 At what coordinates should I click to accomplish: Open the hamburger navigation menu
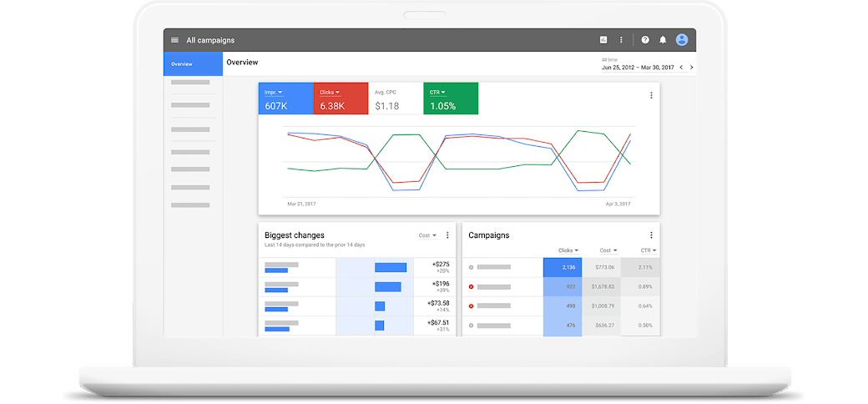[174, 40]
